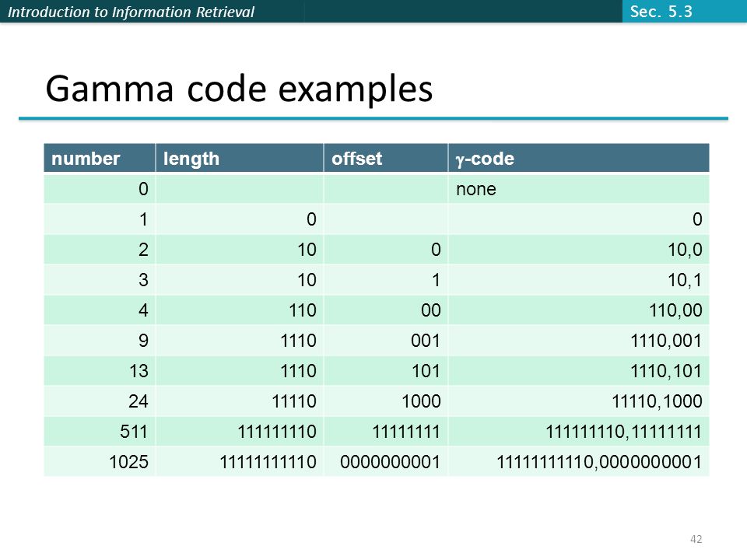Viewport: 747px width, 560px height.
Task: Click 'Introduction to Information Retrieval' header text
Action: click(131, 12)
